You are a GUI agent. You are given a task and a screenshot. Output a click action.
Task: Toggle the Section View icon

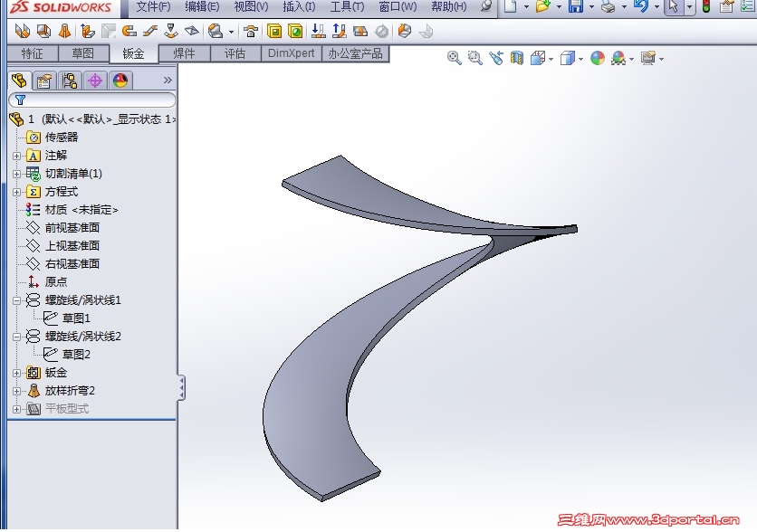click(517, 59)
